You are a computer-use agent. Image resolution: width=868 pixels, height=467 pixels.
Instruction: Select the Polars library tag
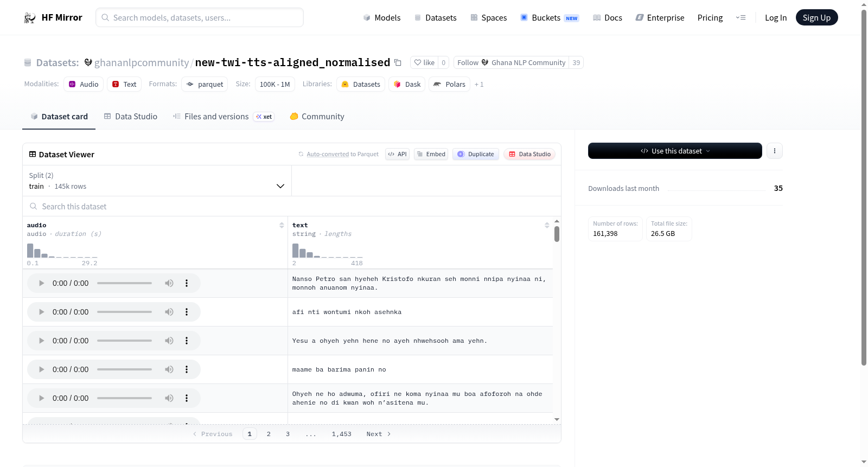point(450,84)
